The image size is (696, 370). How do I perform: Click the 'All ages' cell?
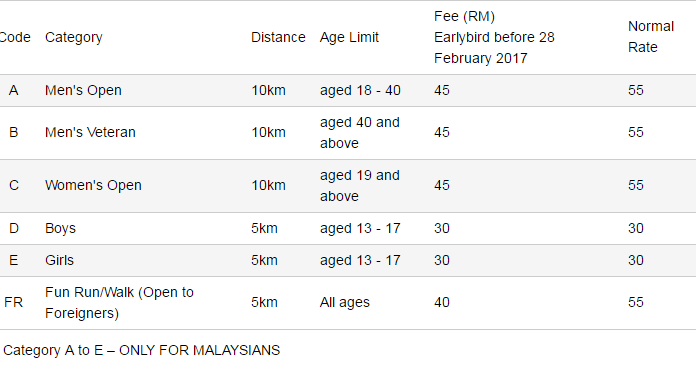coord(344,303)
